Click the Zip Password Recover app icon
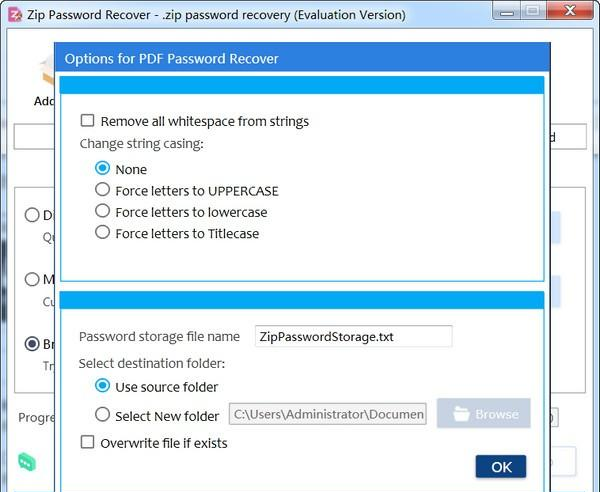Screen dimensions: 600x492 14,15
